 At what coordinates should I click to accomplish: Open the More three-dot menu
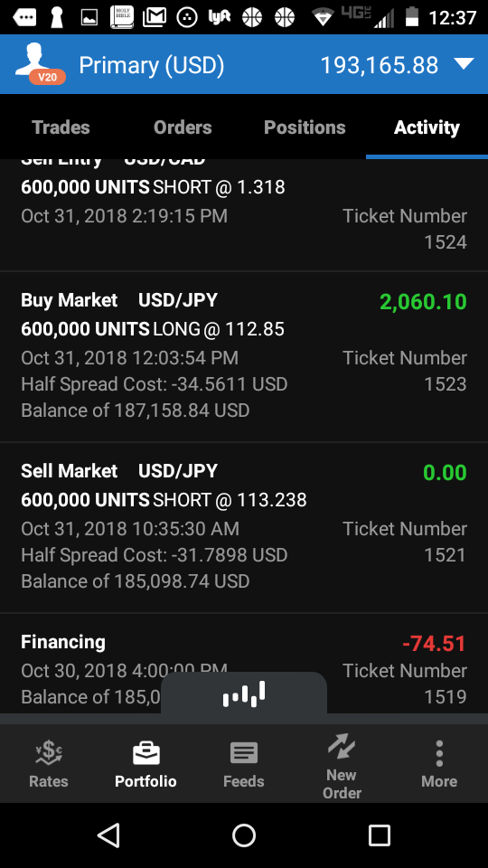[439, 753]
